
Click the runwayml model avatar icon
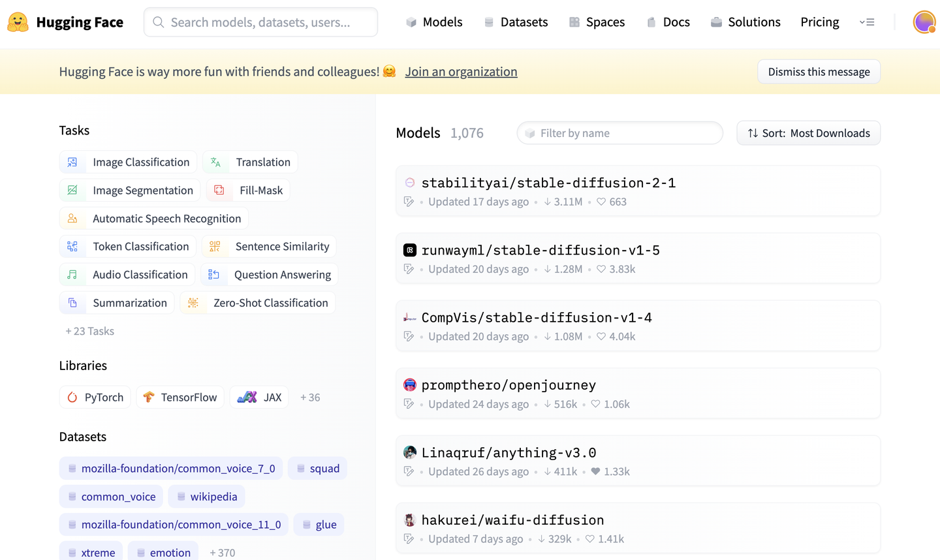pyautogui.click(x=410, y=250)
